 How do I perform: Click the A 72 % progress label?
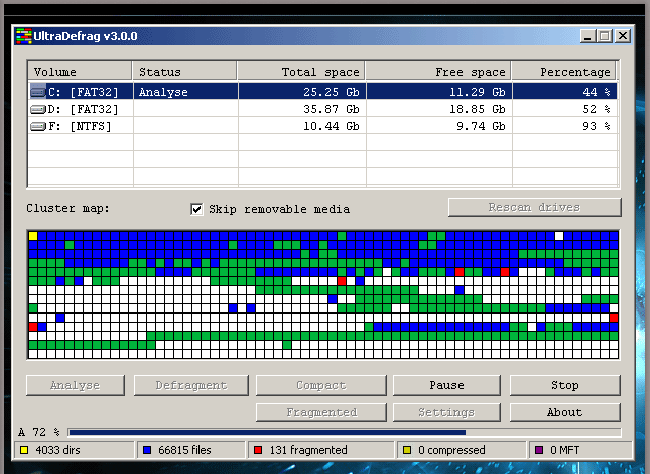[x=39, y=432]
